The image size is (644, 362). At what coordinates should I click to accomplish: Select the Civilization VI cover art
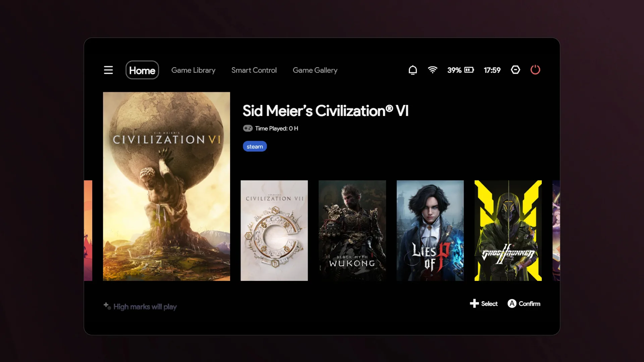click(x=166, y=186)
